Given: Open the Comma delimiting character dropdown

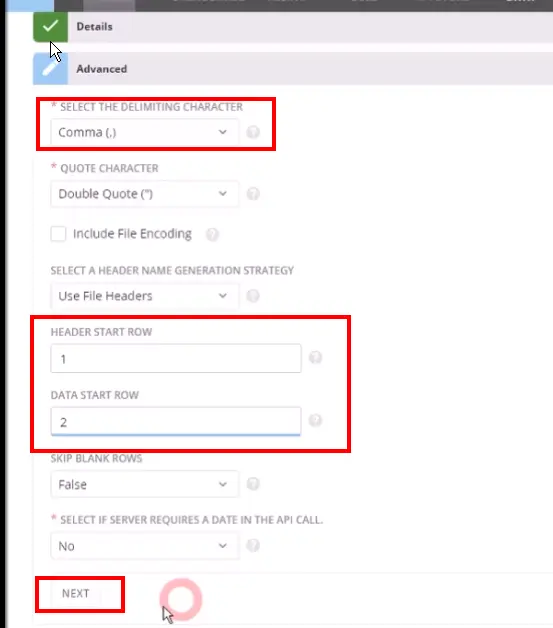Looking at the screenshot, I should pos(145,132).
